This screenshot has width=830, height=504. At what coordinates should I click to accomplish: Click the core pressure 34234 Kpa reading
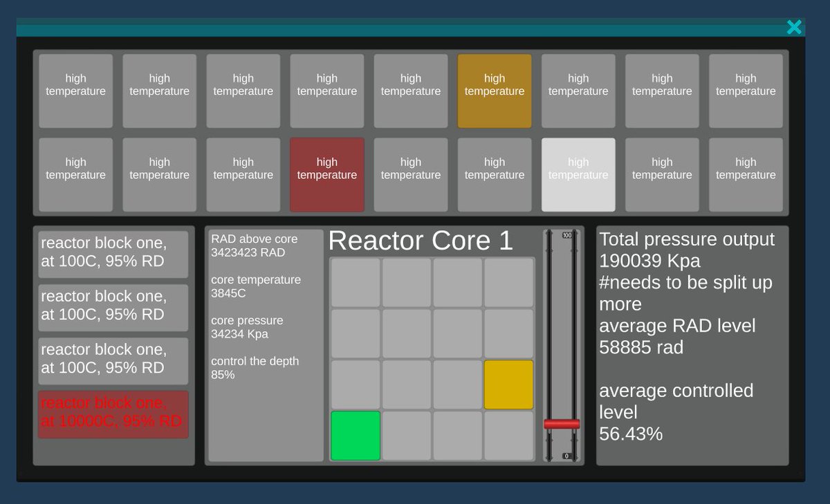[x=247, y=327]
